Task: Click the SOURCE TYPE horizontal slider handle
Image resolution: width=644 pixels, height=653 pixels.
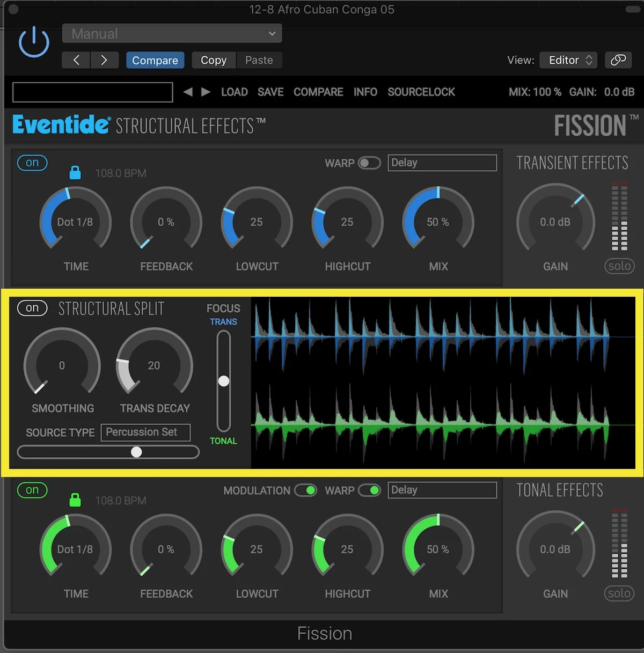Action: (136, 452)
